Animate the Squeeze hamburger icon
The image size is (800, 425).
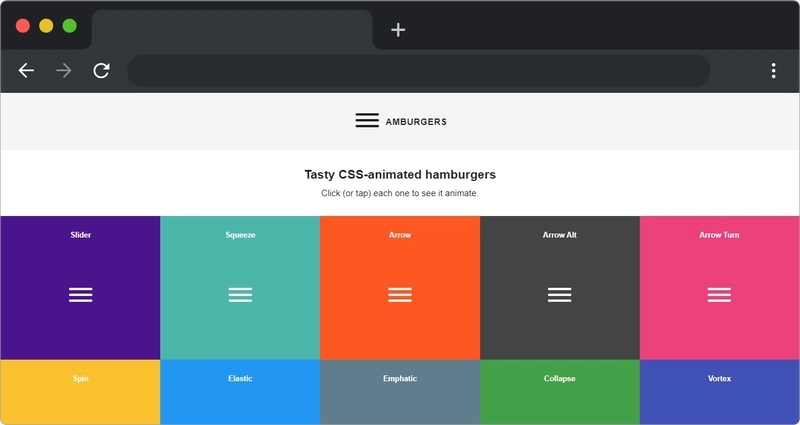(240, 295)
